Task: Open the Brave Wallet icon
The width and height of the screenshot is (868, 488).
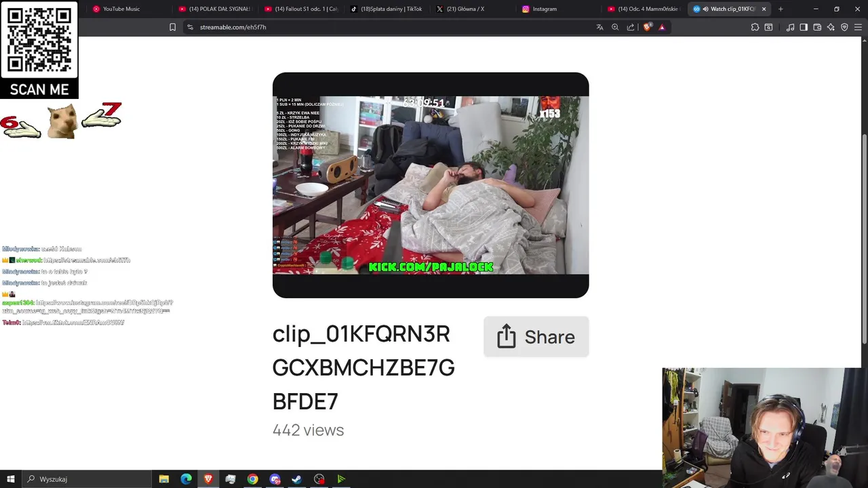Action: click(x=817, y=27)
